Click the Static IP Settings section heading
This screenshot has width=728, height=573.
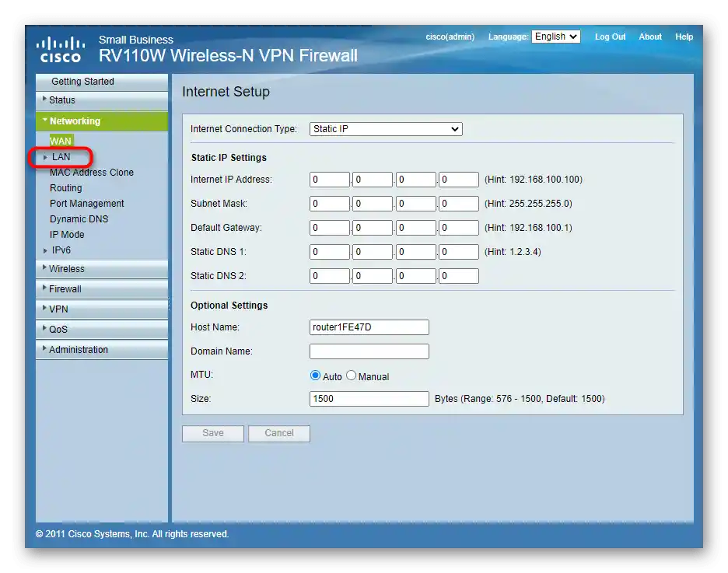click(229, 158)
